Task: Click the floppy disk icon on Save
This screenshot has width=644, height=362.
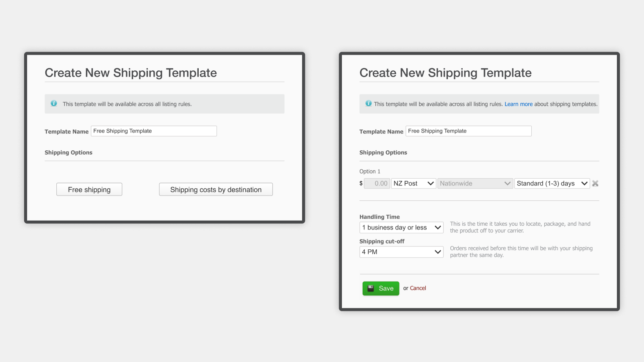Action: tap(371, 288)
